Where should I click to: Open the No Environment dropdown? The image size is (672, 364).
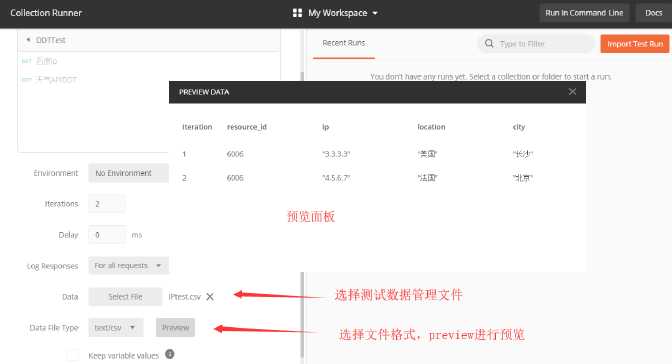coord(129,173)
